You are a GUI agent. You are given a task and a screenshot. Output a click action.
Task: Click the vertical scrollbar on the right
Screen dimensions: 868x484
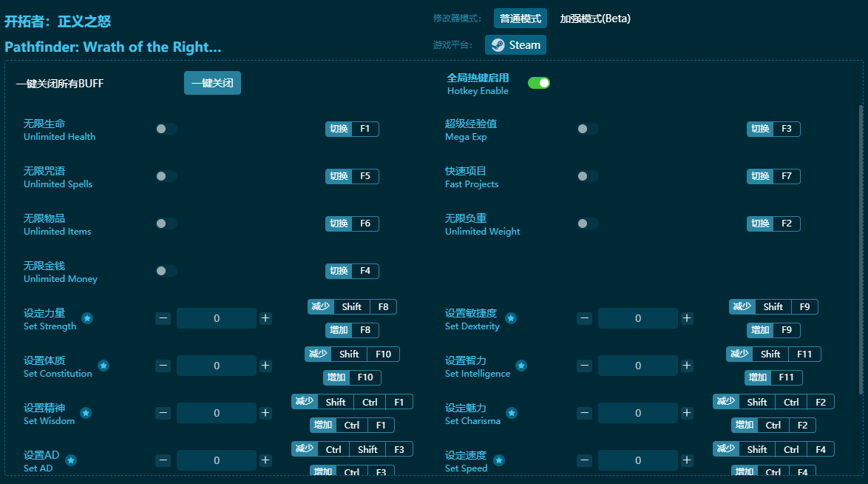(x=861, y=249)
